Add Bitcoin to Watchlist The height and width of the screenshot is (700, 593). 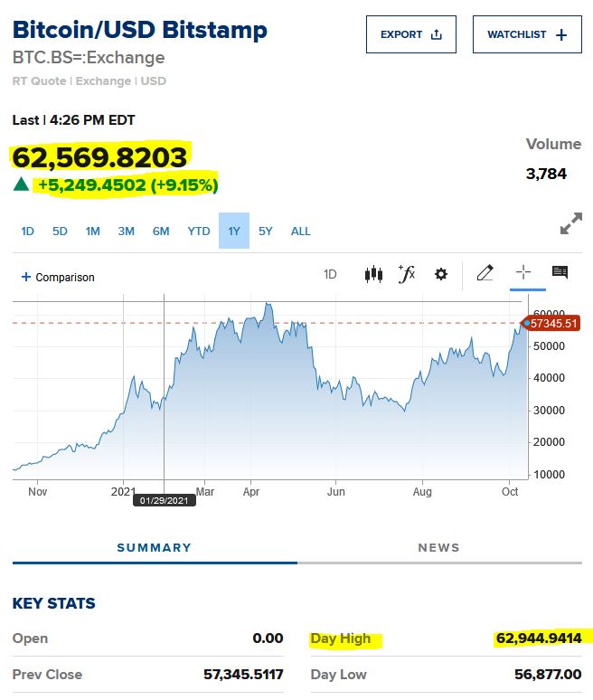[x=527, y=34]
